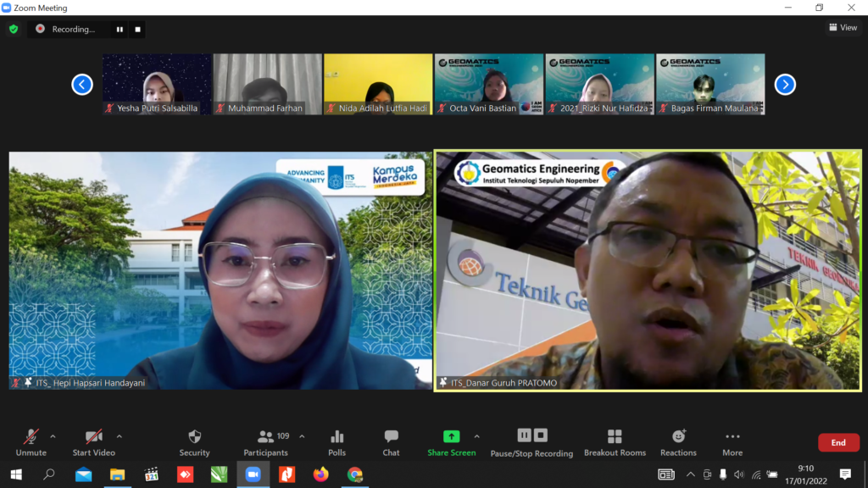
Task: Open File Explorer from the taskbar
Action: pos(117,474)
